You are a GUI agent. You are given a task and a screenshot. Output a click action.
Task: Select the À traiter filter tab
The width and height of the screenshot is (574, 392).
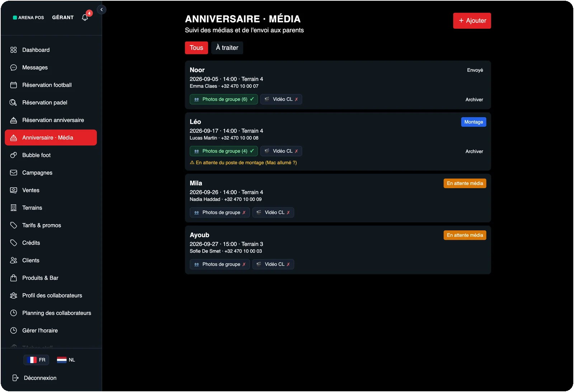tap(227, 48)
